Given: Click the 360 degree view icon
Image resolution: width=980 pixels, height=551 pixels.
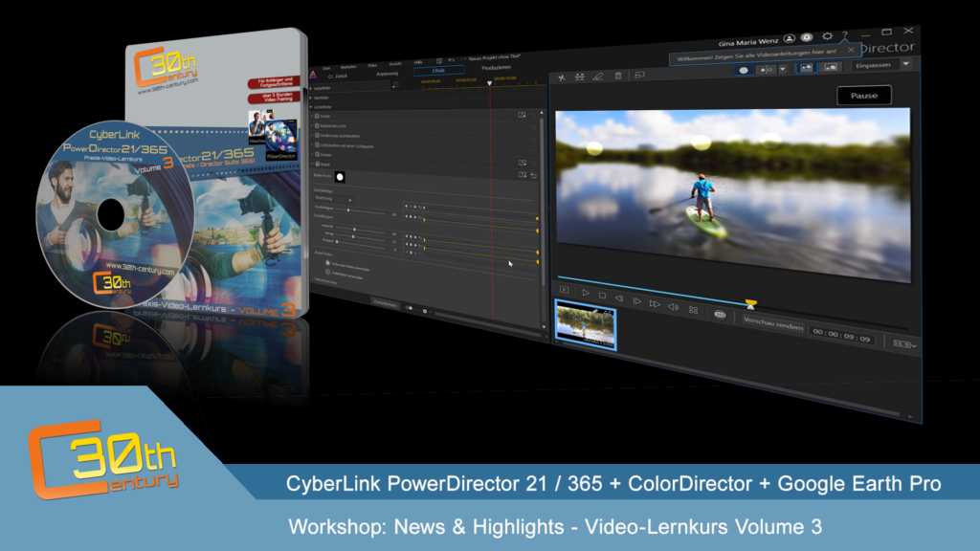Looking at the screenshot, I should [x=720, y=314].
